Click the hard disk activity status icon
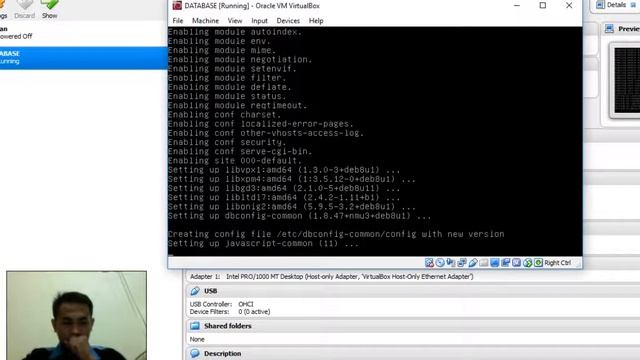Image resolution: width=640 pixels, height=360 pixels. [x=429, y=263]
